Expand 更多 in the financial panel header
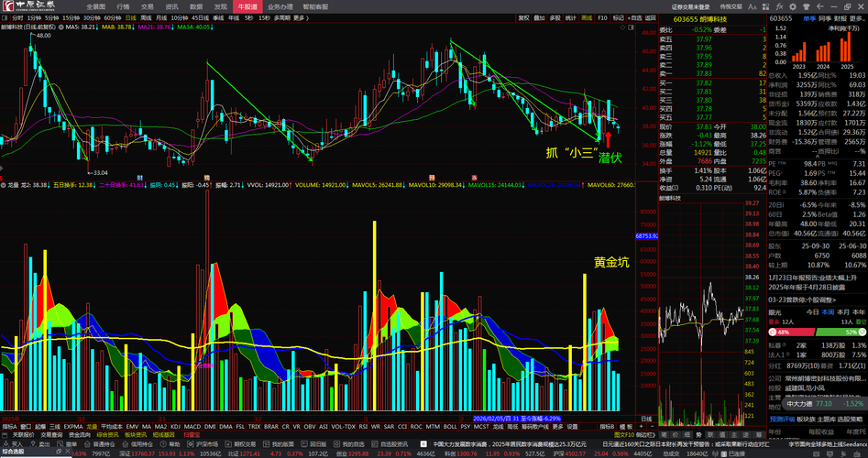Screen dimensions: 868x458 coord(856,18)
